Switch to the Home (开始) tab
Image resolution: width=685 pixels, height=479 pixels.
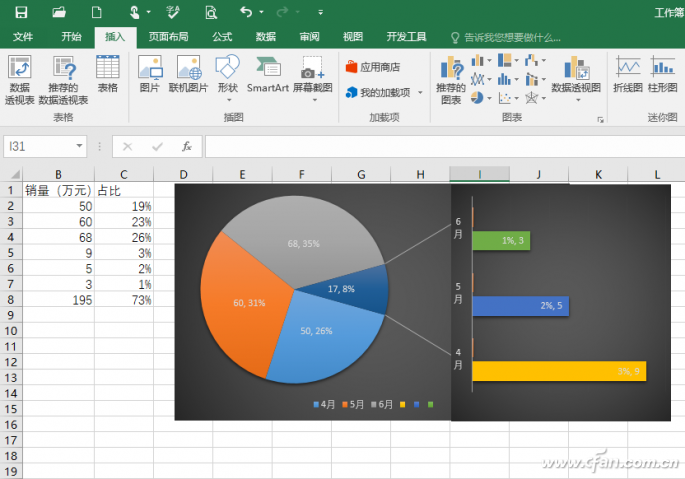[x=71, y=37]
